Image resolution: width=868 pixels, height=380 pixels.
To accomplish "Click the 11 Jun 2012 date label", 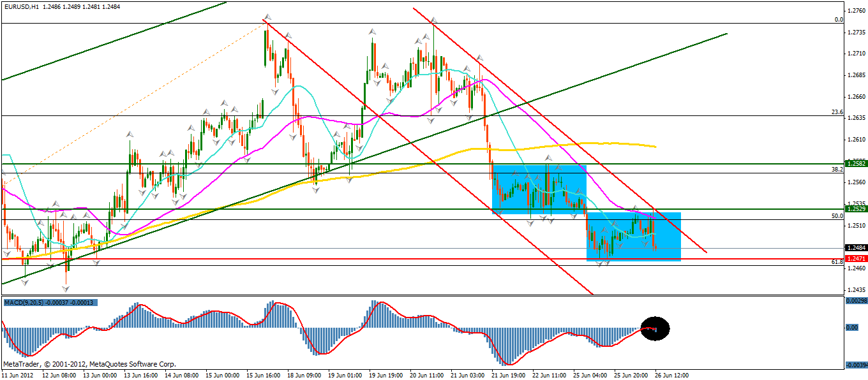I will click(x=18, y=375).
